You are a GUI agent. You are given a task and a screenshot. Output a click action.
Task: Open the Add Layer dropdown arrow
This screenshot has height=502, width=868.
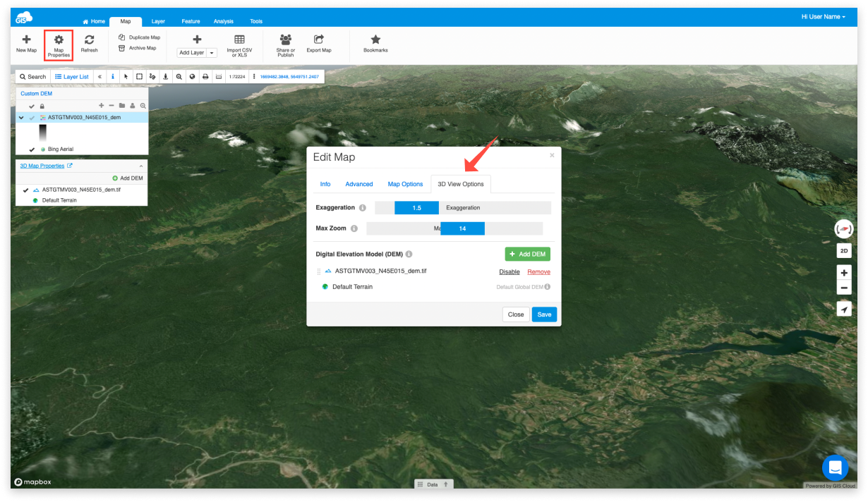[x=212, y=53]
